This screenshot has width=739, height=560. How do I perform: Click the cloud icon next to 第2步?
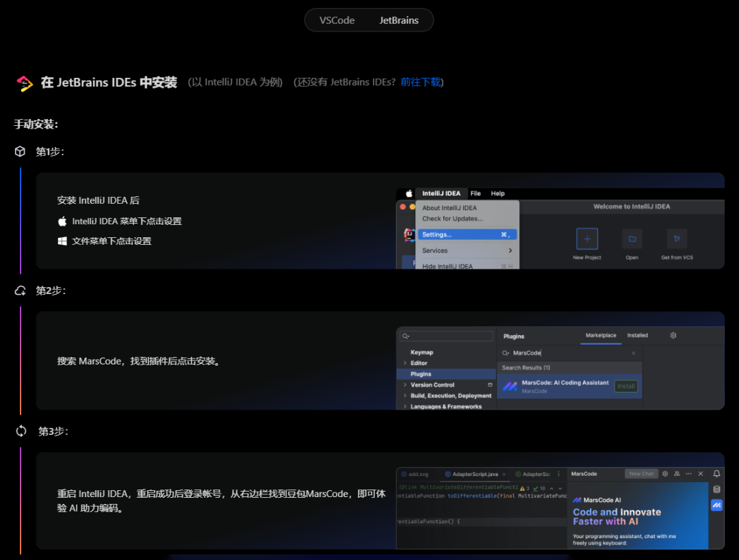[x=21, y=291]
